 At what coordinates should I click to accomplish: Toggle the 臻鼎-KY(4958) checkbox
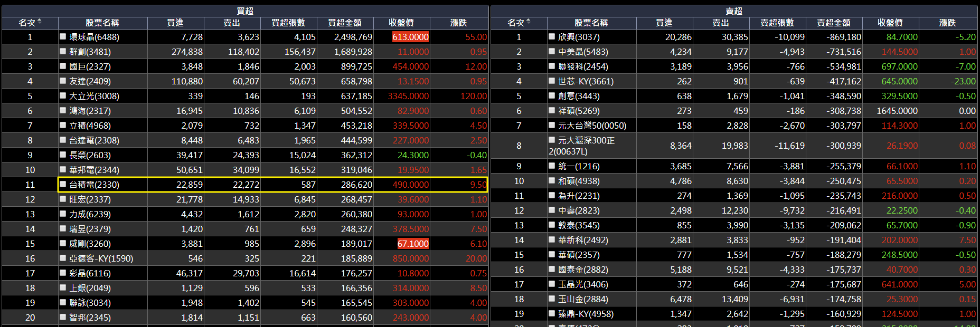552,313
